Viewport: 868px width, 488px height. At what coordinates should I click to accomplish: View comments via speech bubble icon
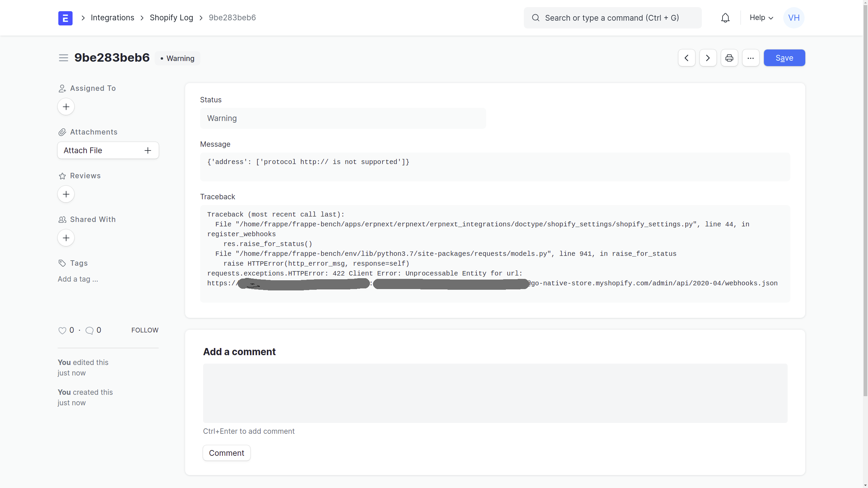tap(90, 330)
